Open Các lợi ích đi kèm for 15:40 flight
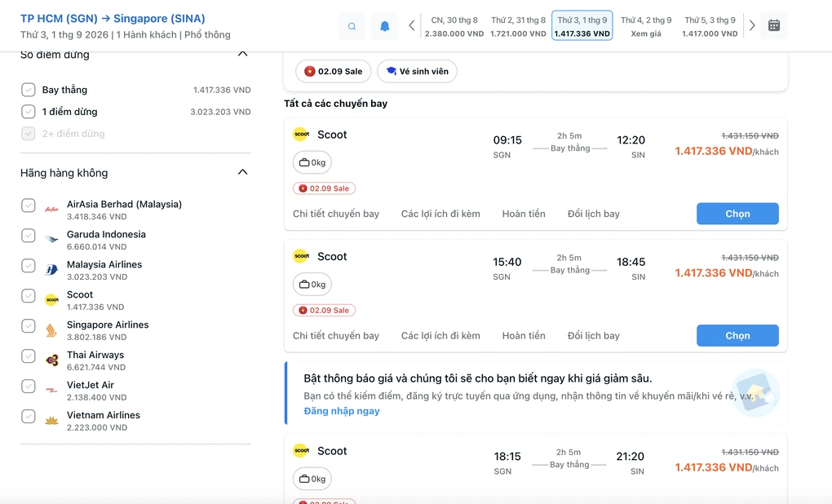Viewport: 832px width, 504px height. 440,336
